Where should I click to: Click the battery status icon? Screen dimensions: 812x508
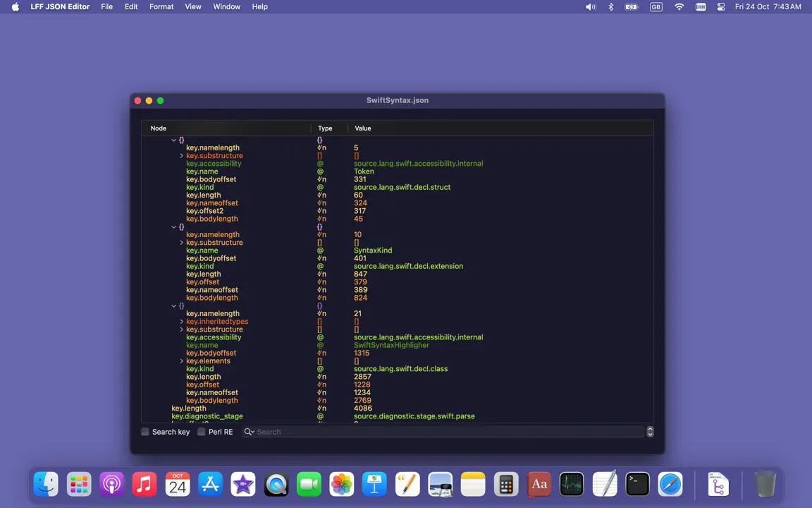[632, 7]
